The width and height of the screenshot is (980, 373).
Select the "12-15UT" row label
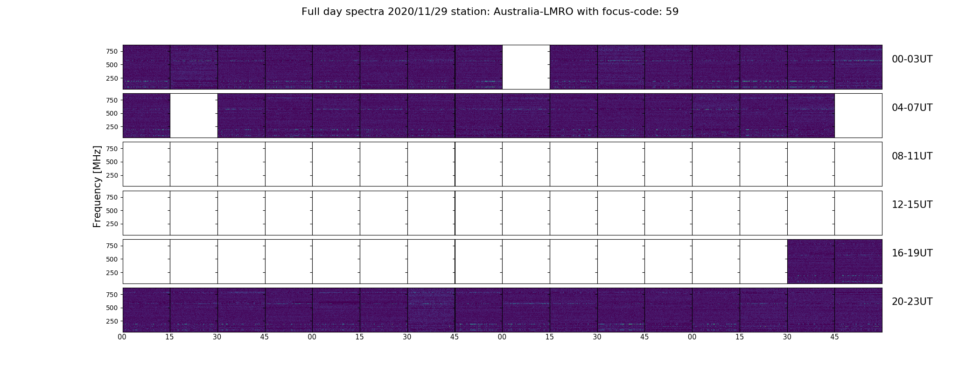coord(912,205)
